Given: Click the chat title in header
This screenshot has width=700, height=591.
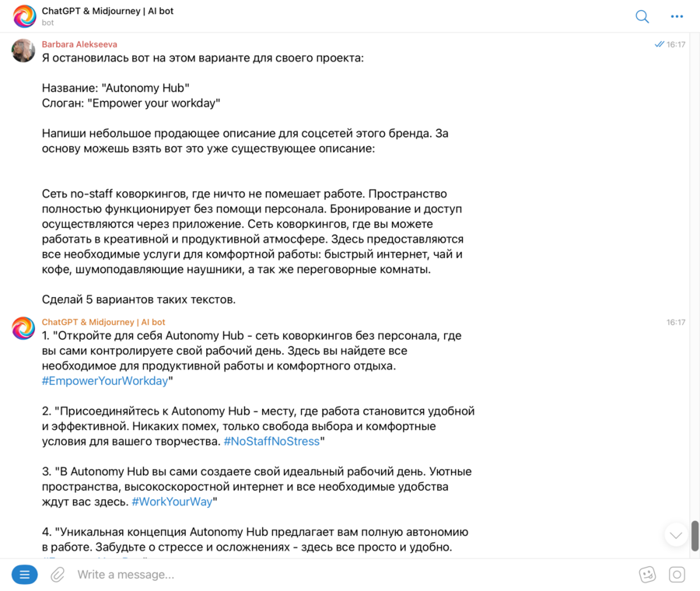Looking at the screenshot, I should tap(107, 11).
